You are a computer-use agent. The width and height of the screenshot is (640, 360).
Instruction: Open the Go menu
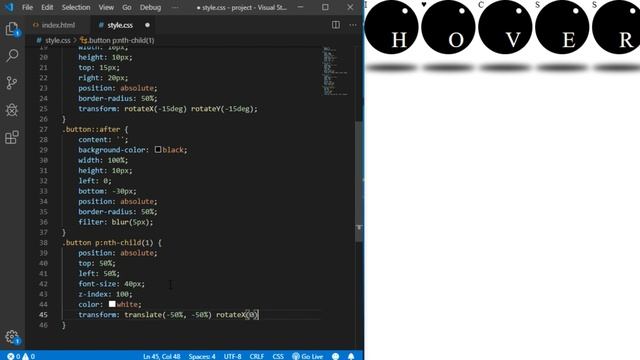coord(127,7)
